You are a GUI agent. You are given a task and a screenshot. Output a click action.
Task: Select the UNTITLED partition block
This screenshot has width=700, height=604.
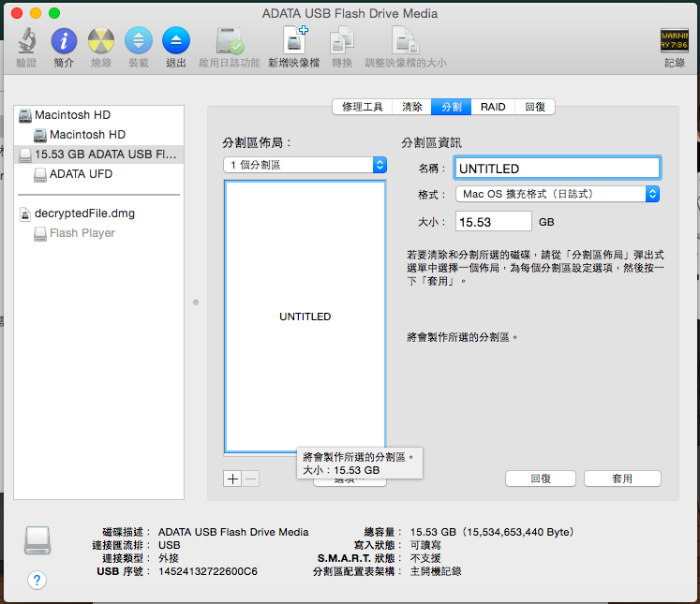click(305, 317)
